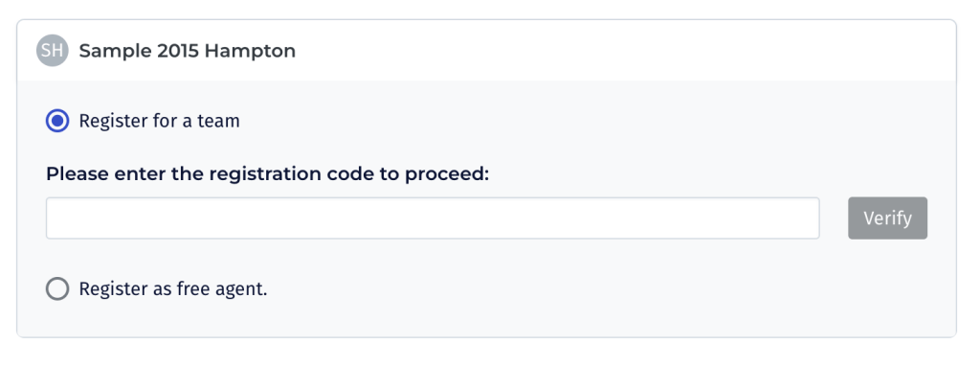Image resolution: width=980 pixels, height=367 pixels.
Task: Click the Register as free agent label text
Action: [x=173, y=288]
